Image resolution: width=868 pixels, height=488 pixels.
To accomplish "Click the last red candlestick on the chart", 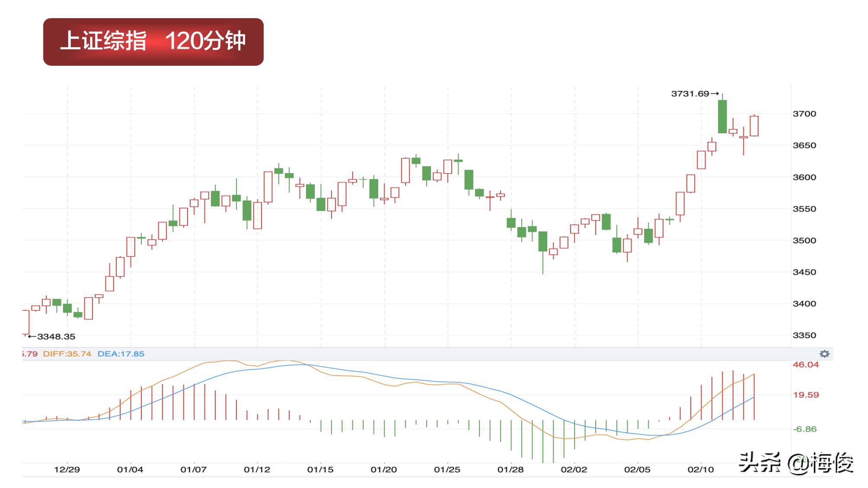I will [754, 126].
